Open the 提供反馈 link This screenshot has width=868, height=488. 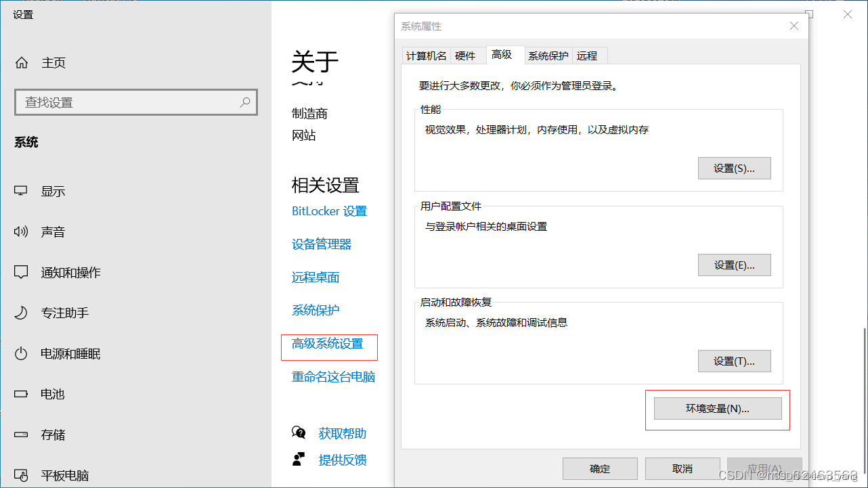click(343, 460)
